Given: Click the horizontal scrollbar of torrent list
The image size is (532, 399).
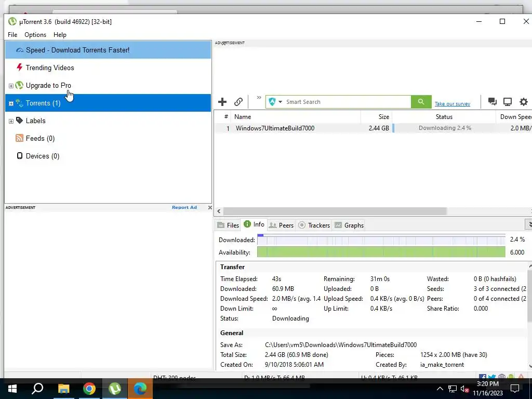Looking at the screenshot, I should 335,211.
